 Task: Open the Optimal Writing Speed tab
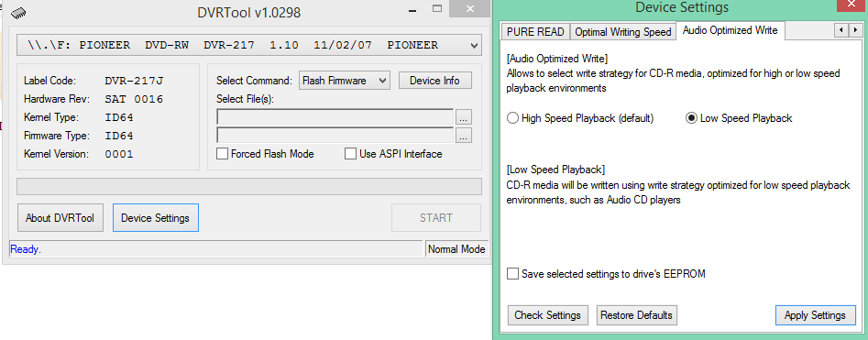[x=622, y=31]
